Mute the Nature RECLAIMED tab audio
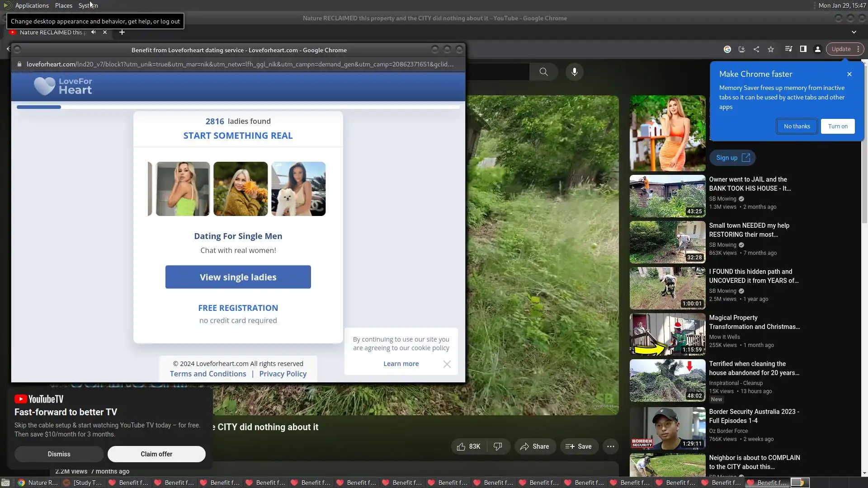 (94, 32)
